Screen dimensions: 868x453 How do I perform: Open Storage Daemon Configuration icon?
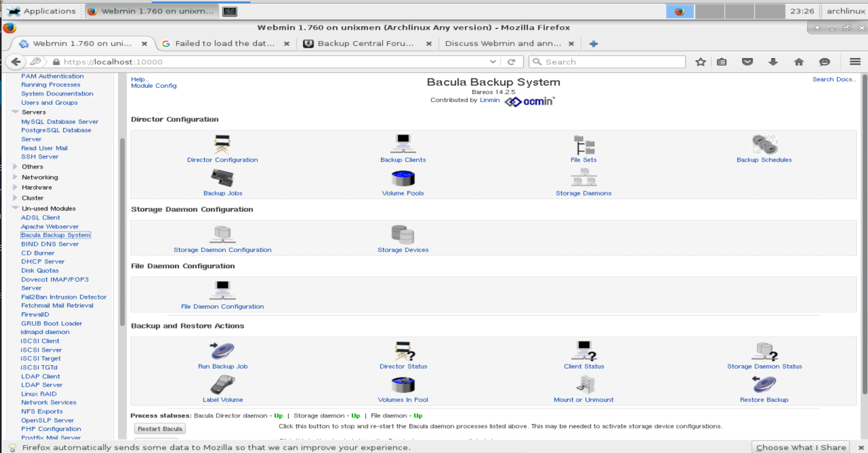[222, 234]
